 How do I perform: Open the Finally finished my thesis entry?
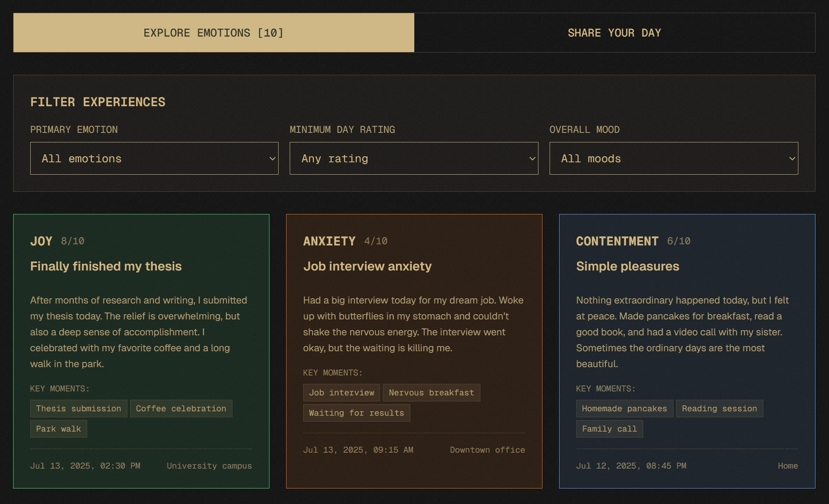tap(106, 266)
